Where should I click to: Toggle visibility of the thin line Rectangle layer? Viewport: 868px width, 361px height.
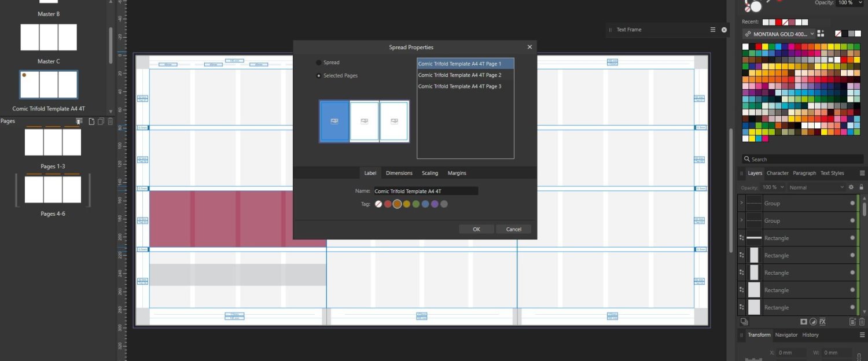pyautogui.click(x=852, y=238)
